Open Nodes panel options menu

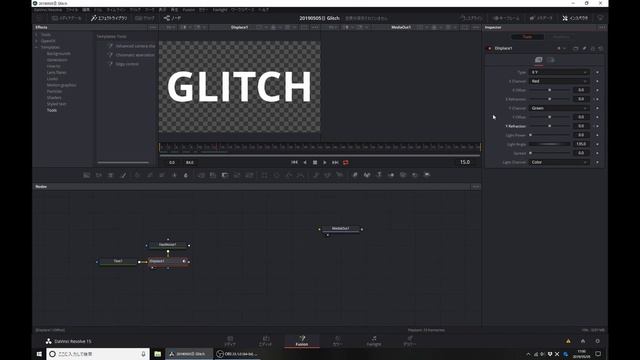coord(476,187)
